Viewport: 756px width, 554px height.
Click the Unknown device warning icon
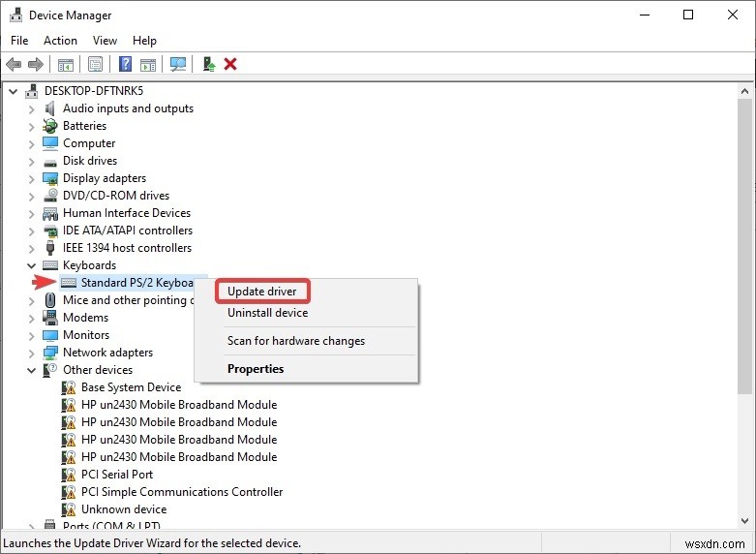coord(69,509)
